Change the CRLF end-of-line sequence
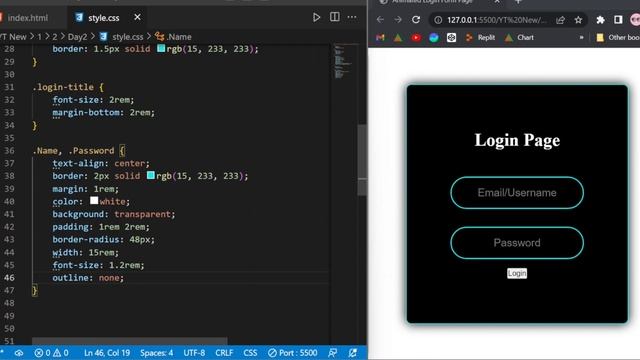Image resolution: width=640 pixels, height=360 pixels. (224, 353)
